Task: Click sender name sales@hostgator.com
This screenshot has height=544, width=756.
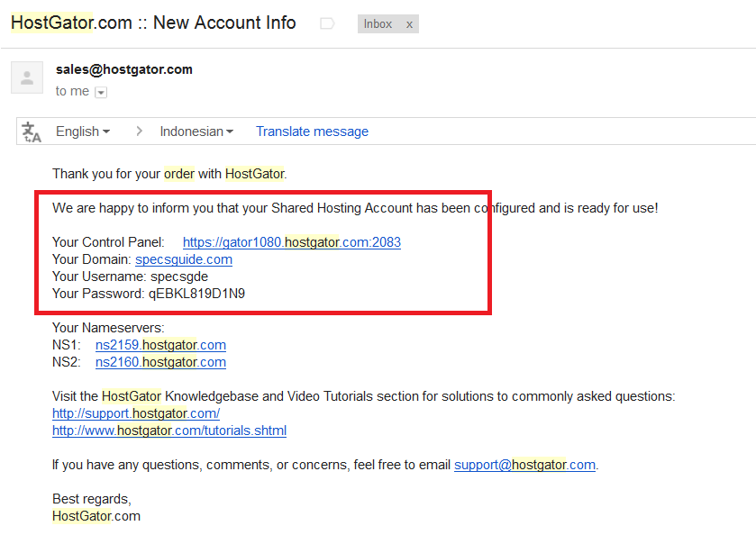Action: tap(123, 69)
